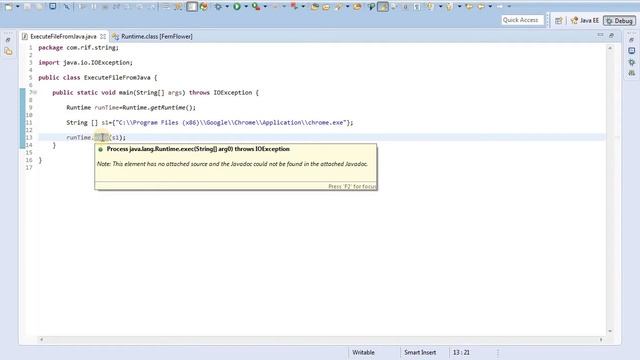Click the Restore icon in left sidebar
This screenshot has height=360, width=640.
(8, 40)
